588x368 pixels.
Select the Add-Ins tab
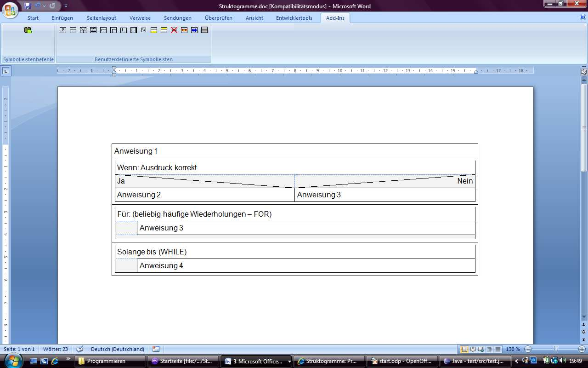click(335, 18)
